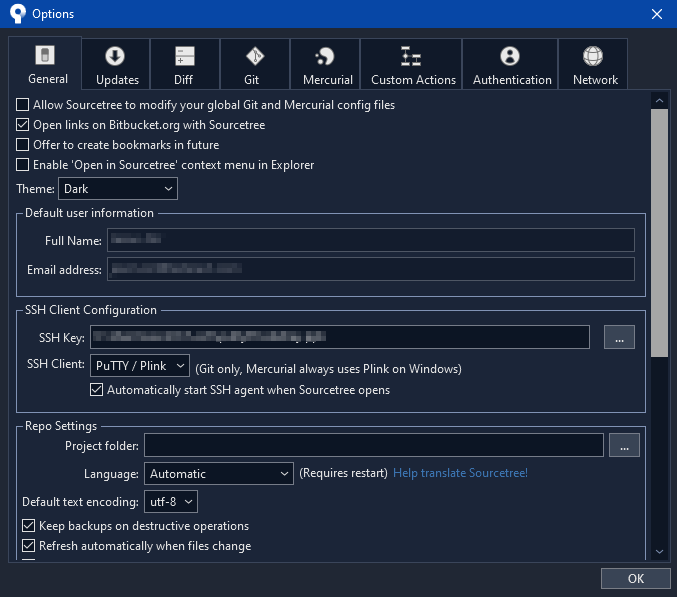Click the scrollbar down arrow
Viewport: 677px width, 597px height.
point(659,552)
